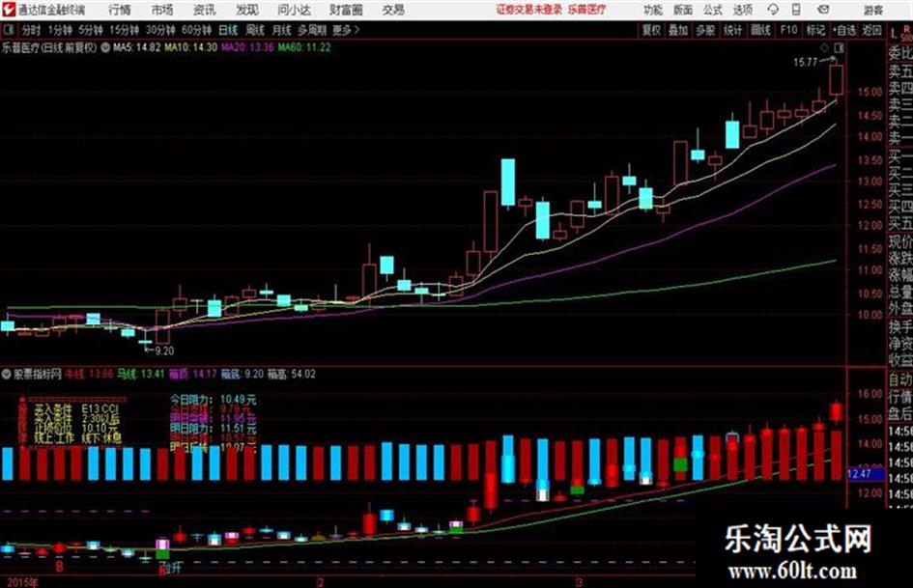Toggle the left panel layout icon

point(8,30)
